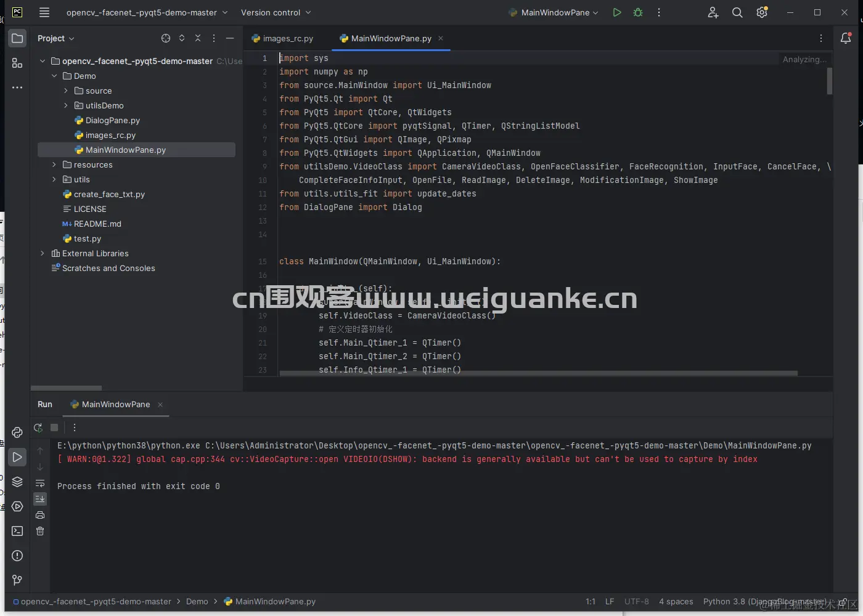Switch to images_rc.py editor tab
863x616 pixels.
282,38
